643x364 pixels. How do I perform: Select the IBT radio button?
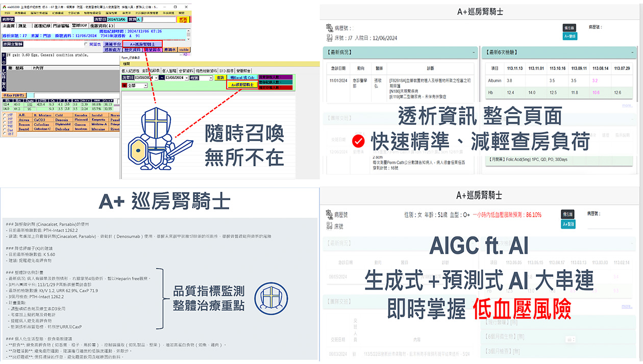click(x=5, y=134)
